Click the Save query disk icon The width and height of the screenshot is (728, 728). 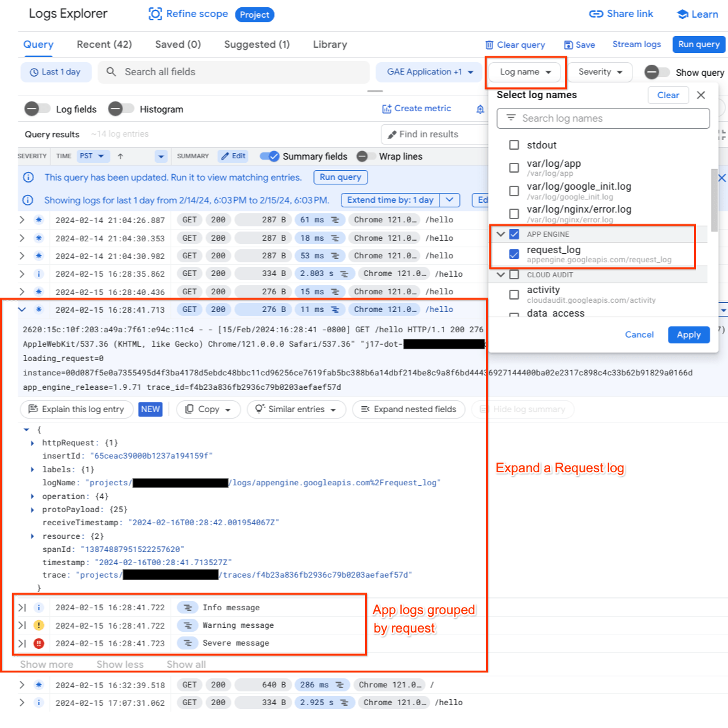[568, 45]
